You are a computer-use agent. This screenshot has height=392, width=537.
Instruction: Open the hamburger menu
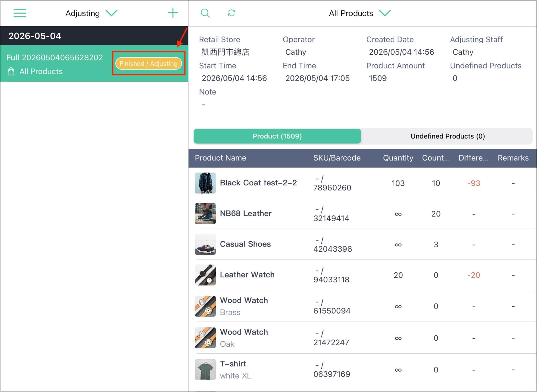point(20,13)
